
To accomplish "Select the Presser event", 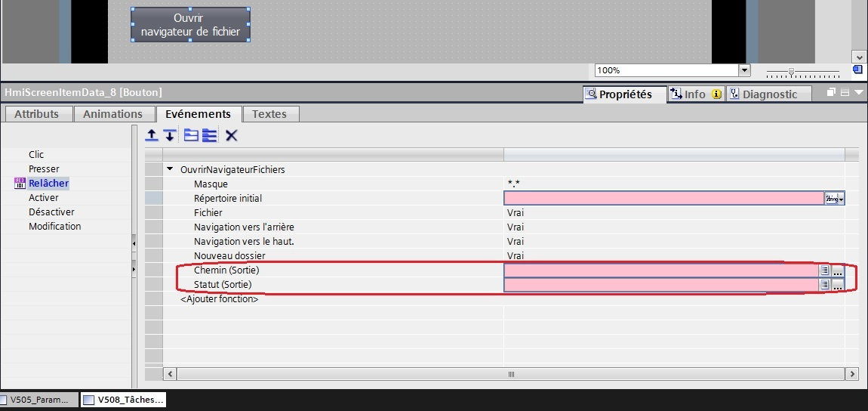I will [44, 169].
